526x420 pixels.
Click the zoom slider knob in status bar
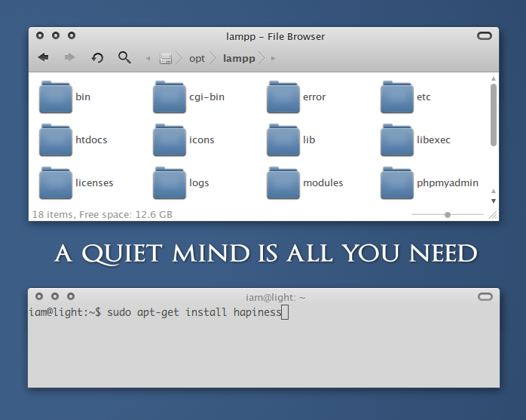[x=448, y=215]
